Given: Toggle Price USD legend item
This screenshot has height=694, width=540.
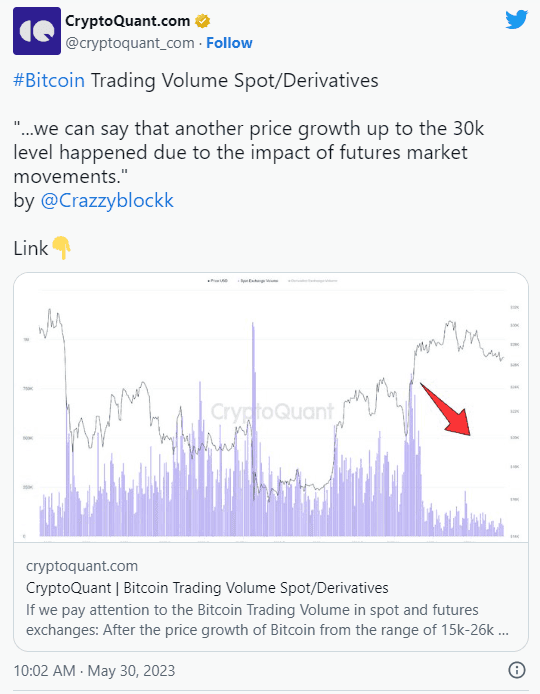Looking at the screenshot, I should (x=218, y=281).
